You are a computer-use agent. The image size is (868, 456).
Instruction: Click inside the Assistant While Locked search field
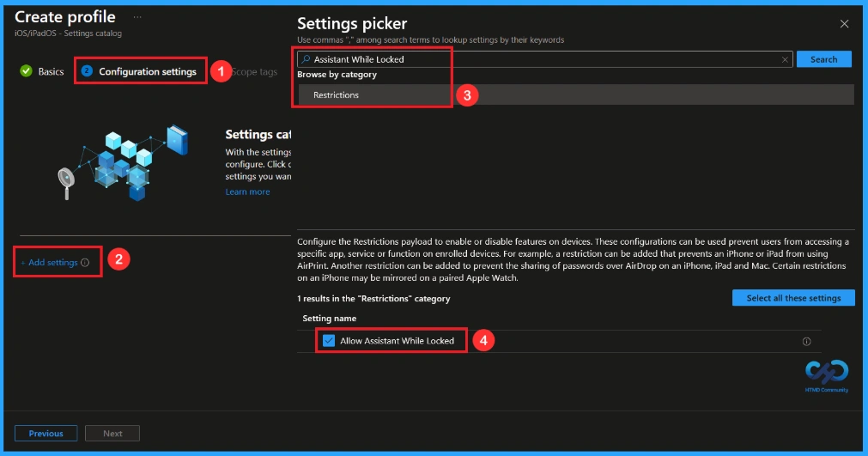(x=544, y=59)
